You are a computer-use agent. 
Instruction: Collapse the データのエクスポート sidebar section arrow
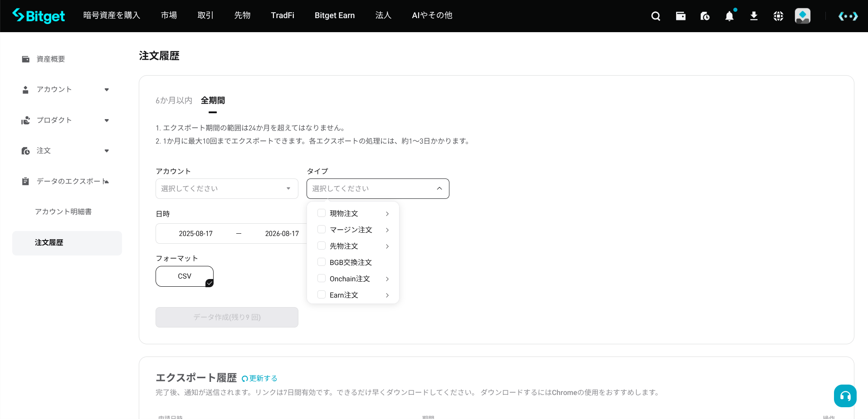pyautogui.click(x=107, y=182)
